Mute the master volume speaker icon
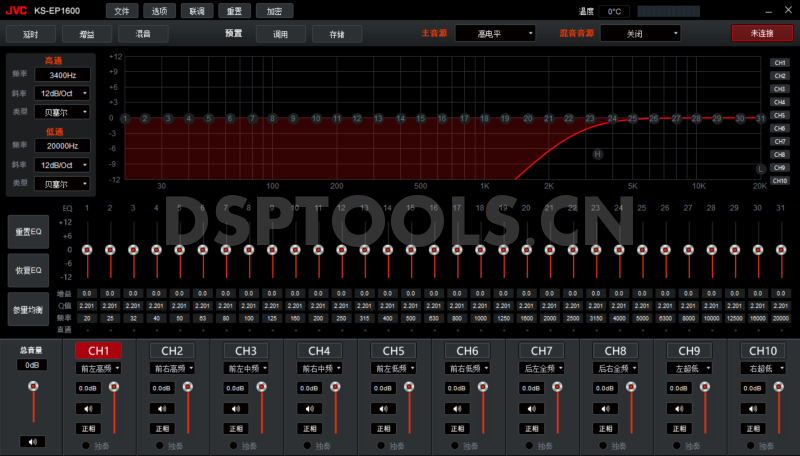Screen dimensions: 800x456 coord(31,441)
